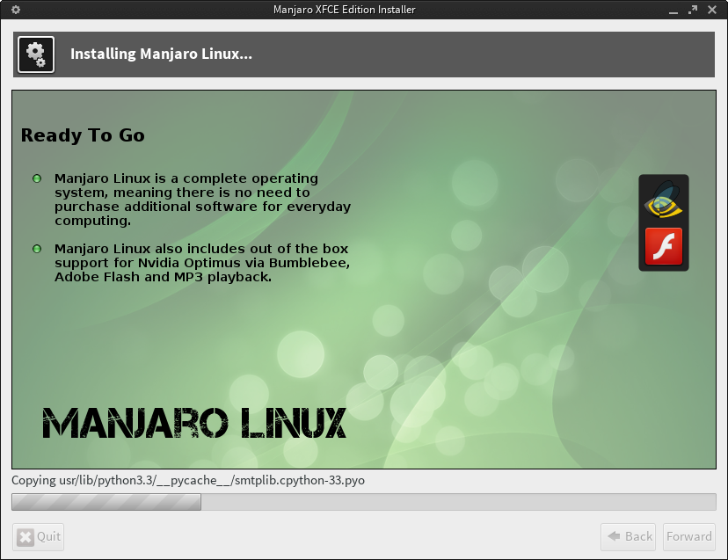Click the Quit button's X icon

tap(25, 537)
